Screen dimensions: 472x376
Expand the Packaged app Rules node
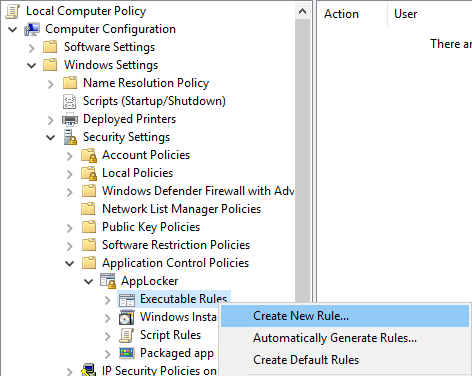[108, 354]
